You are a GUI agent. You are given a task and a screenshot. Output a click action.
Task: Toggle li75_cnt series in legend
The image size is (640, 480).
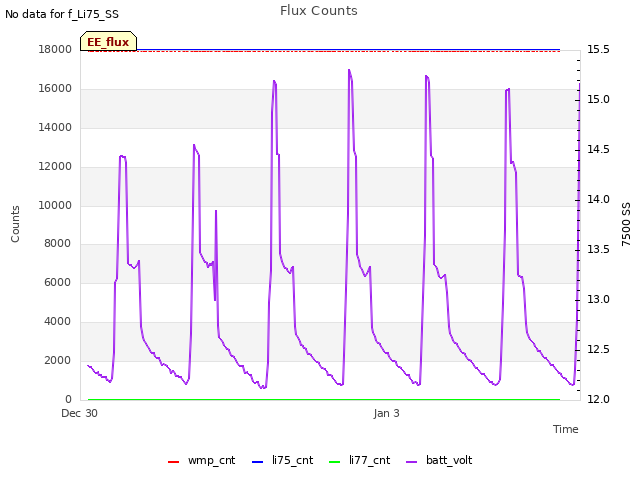pyautogui.click(x=282, y=460)
